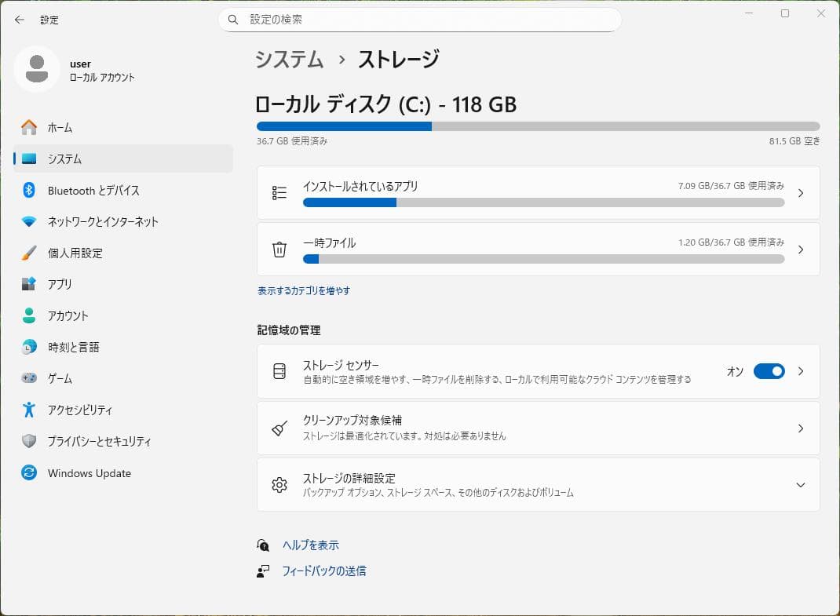
Task: Open クリーンアップ対象候補 details with the chevron
Action: (800, 428)
